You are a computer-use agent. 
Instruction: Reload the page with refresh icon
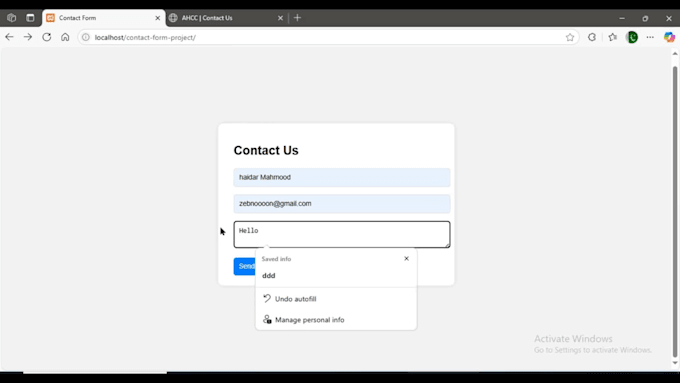point(46,37)
